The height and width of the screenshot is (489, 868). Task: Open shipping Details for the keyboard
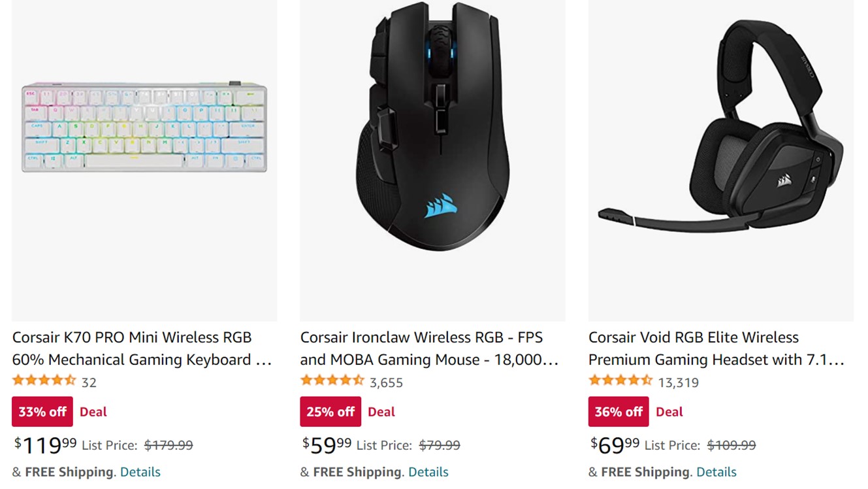140,472
